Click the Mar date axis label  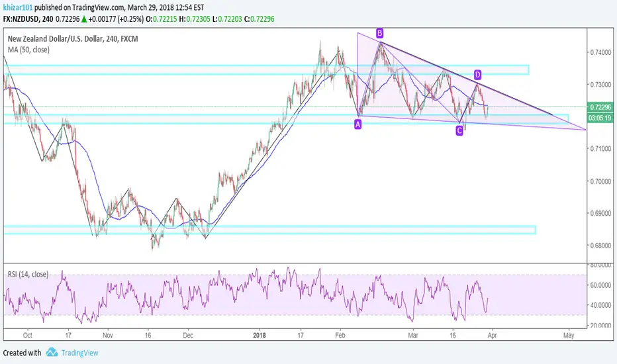click(x=413, y=336)
